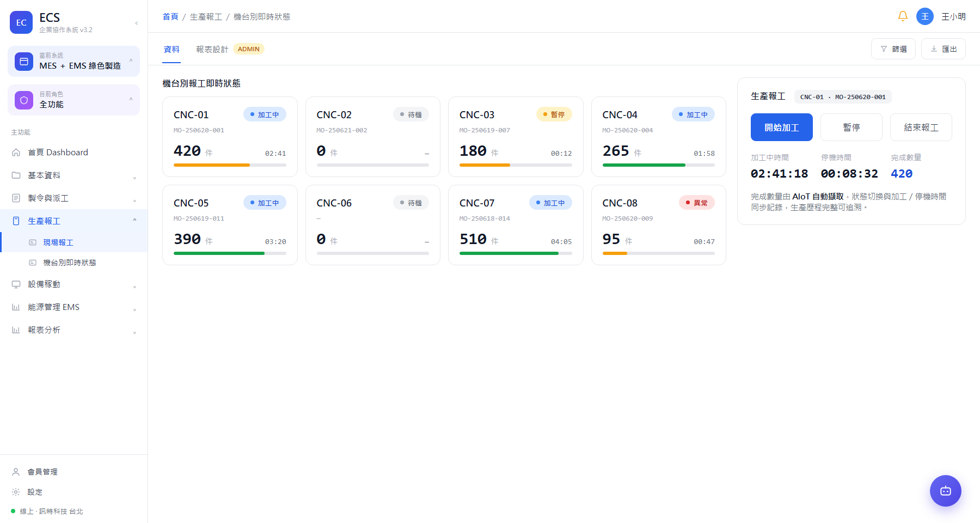Screen dimensions: 980x523
Task: Click the chart icon beside 能源管理 EMS
Action: pyautogui.click(x=16, y=307)
